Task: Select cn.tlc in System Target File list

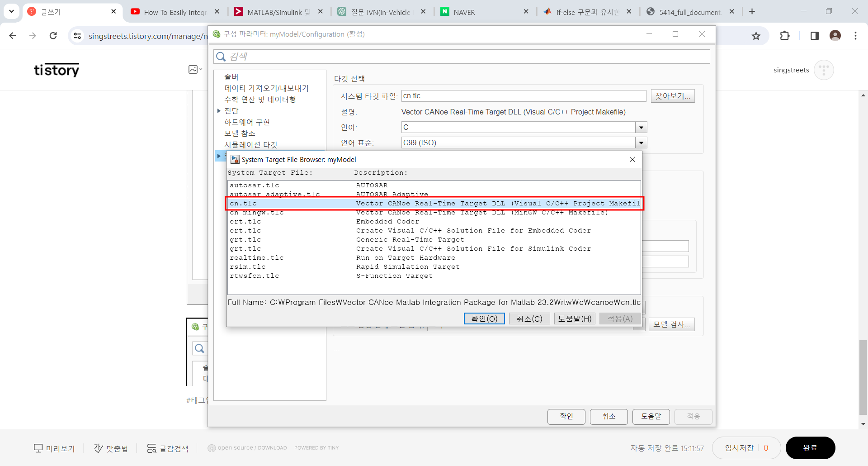Action: click(434, 204)
